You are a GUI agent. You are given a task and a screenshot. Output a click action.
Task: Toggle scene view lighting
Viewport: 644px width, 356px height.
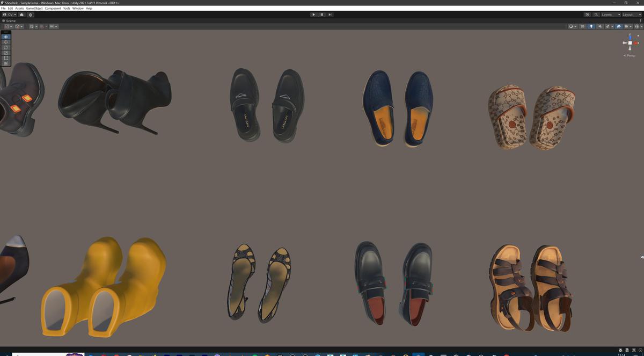pos(591,26)
